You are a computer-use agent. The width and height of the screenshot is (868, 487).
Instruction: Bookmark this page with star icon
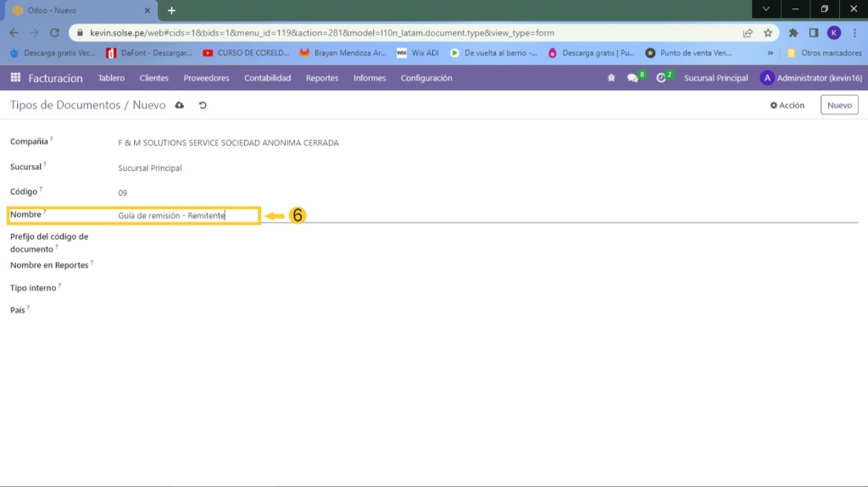tap(768, 33)
